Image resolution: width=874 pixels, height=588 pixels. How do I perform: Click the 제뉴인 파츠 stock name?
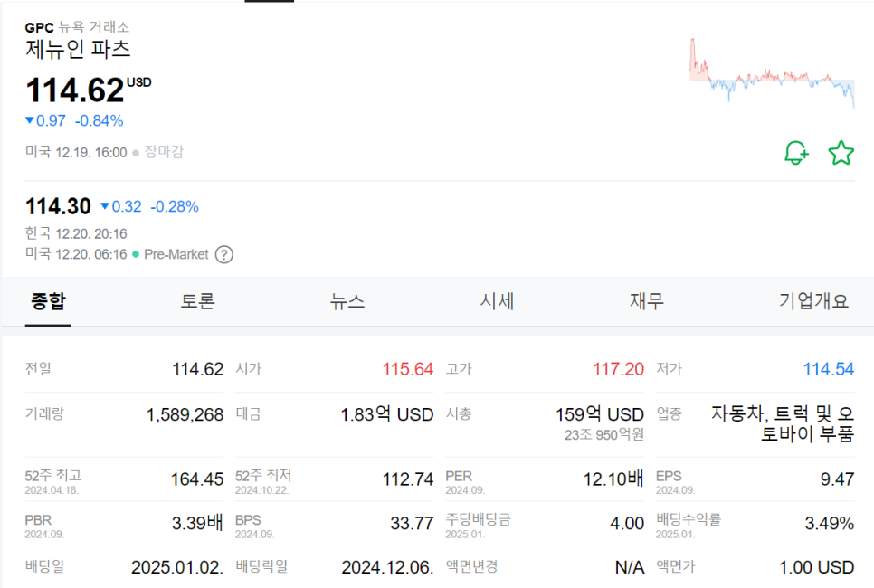pyautogui.click(x=79, y=49)
